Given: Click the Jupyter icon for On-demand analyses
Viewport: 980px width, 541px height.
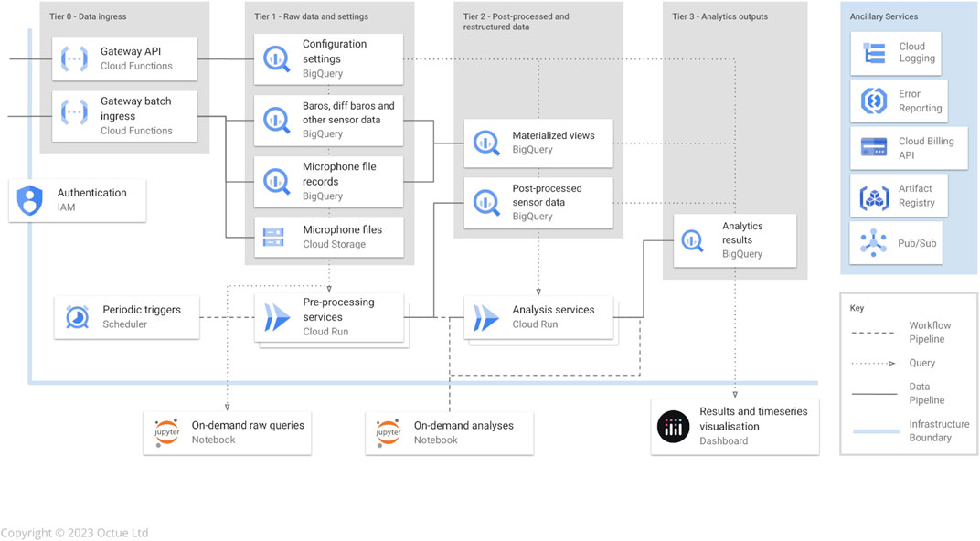Looking at the screenshot, I should [x=389, y=432].
